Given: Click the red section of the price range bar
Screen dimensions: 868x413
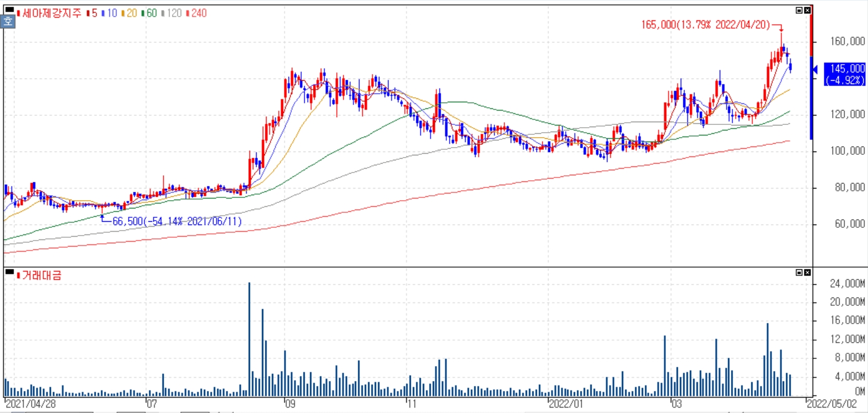Looking at the screenshot, I should [811, 32].
